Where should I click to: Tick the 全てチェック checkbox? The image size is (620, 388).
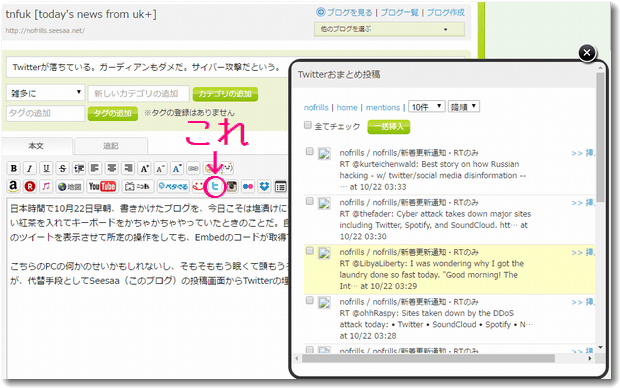click(x=308, y=125)
